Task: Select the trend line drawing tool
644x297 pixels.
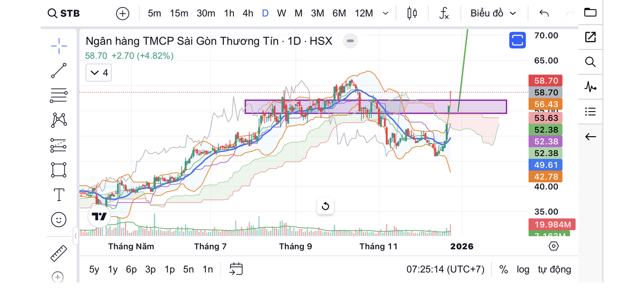Action: coord(59,70)
